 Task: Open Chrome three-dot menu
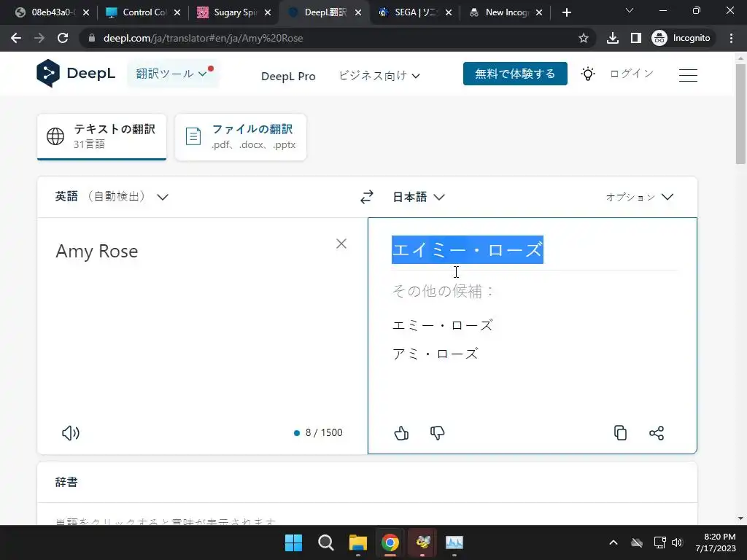tap(731, 38)
